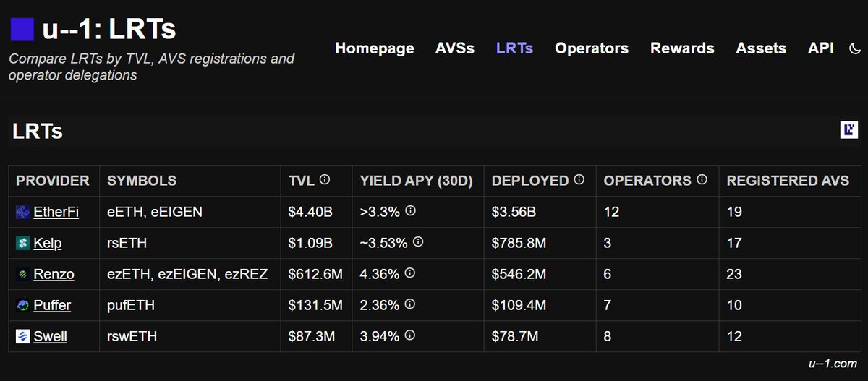Open the Assets nav tab
The image size is (868, 381).
[761, 48]
